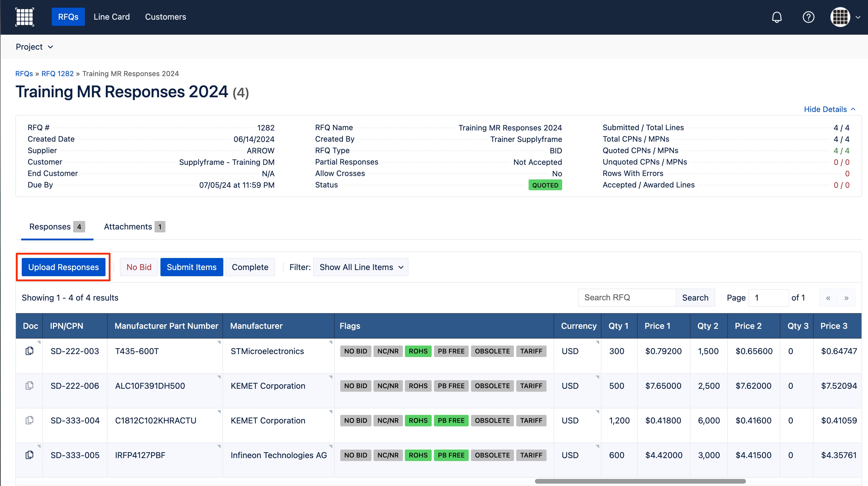Open Customers nav item
This screenshot has width=868, height=486.
(x=165, y=17)
